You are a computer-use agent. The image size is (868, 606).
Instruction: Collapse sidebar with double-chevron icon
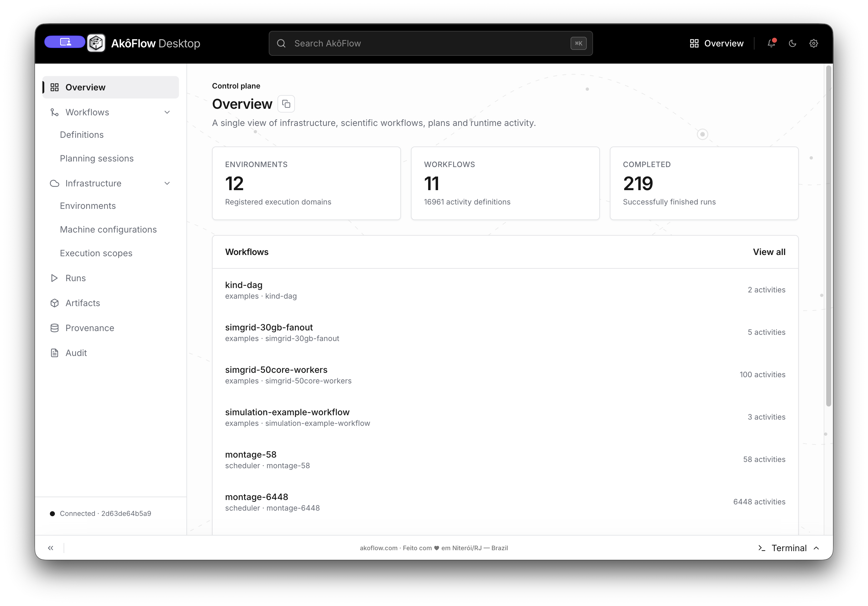(51, 548)
